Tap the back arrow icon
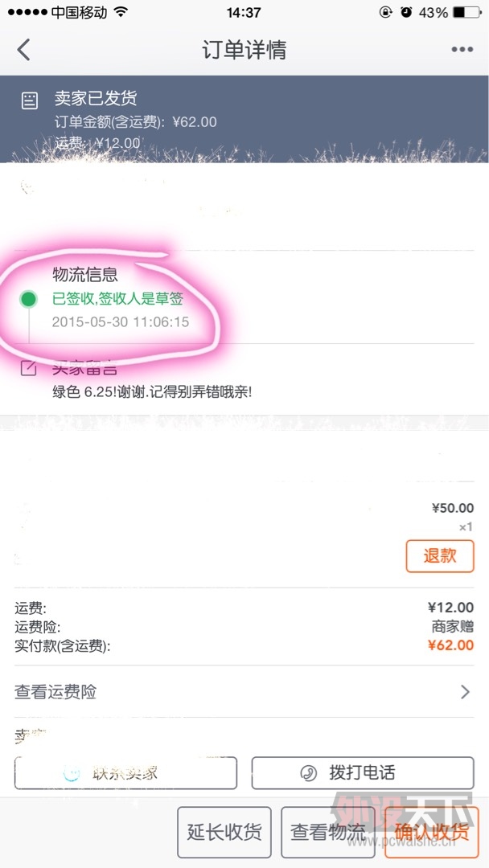 (23, 50)
